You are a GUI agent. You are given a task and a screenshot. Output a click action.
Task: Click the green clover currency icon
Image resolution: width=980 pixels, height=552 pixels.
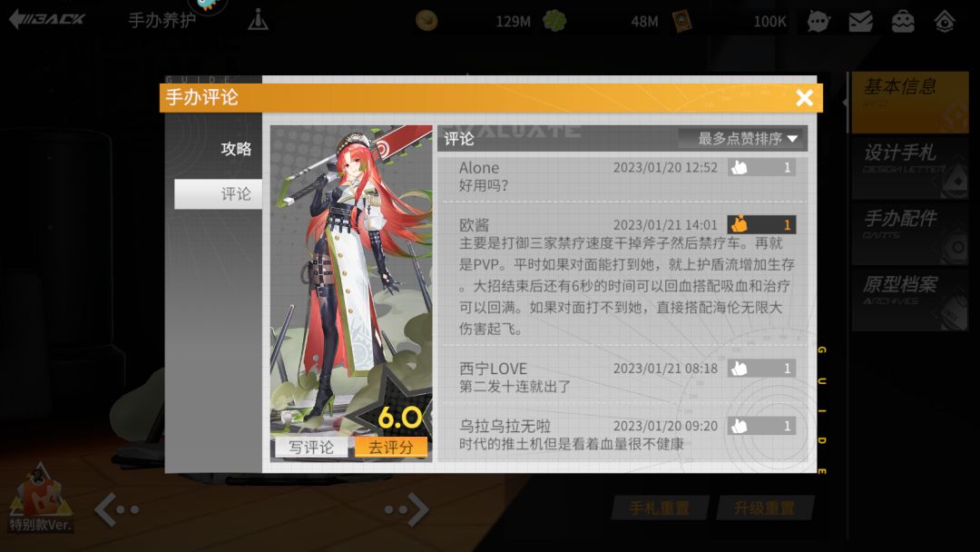tap(554, 21)
